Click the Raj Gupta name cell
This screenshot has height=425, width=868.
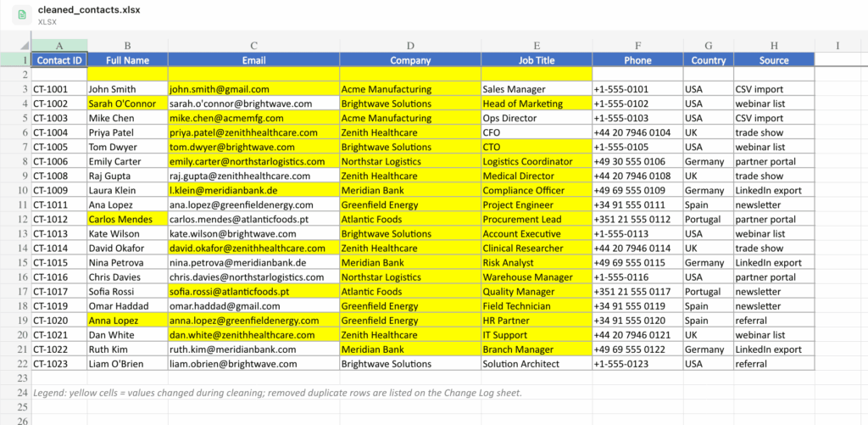(128, 176)
